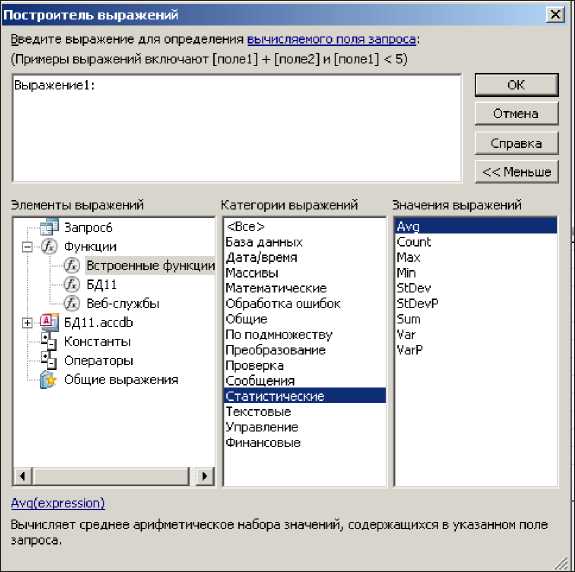575x572 pixels.
Task: Click the Встроенные функции fx icon
Action: [x=72, y=265]
